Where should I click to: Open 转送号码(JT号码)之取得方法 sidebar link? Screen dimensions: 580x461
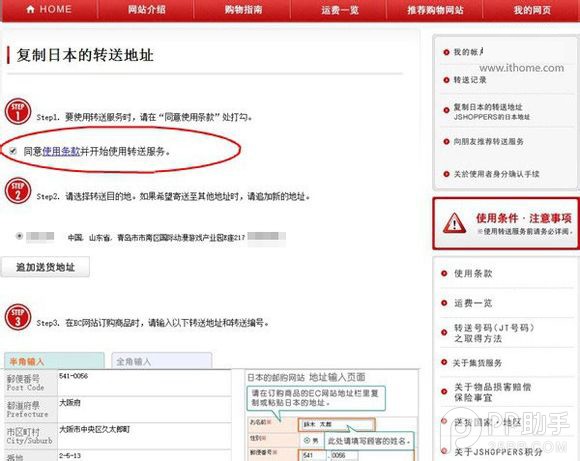(494, 333)
